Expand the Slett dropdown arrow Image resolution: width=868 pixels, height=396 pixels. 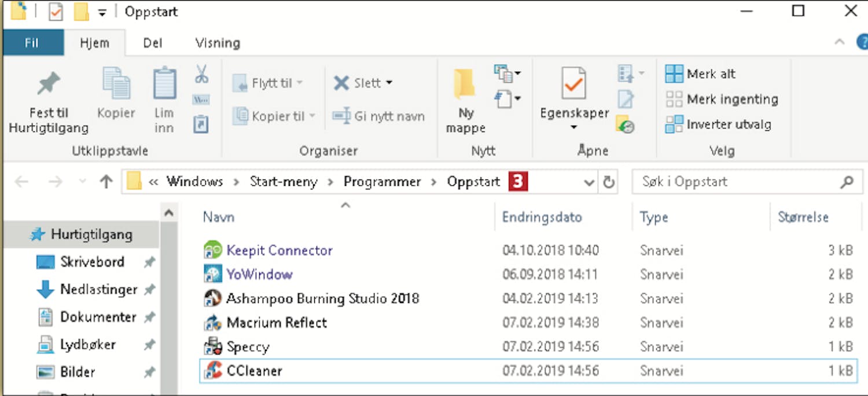pos(389,83)
